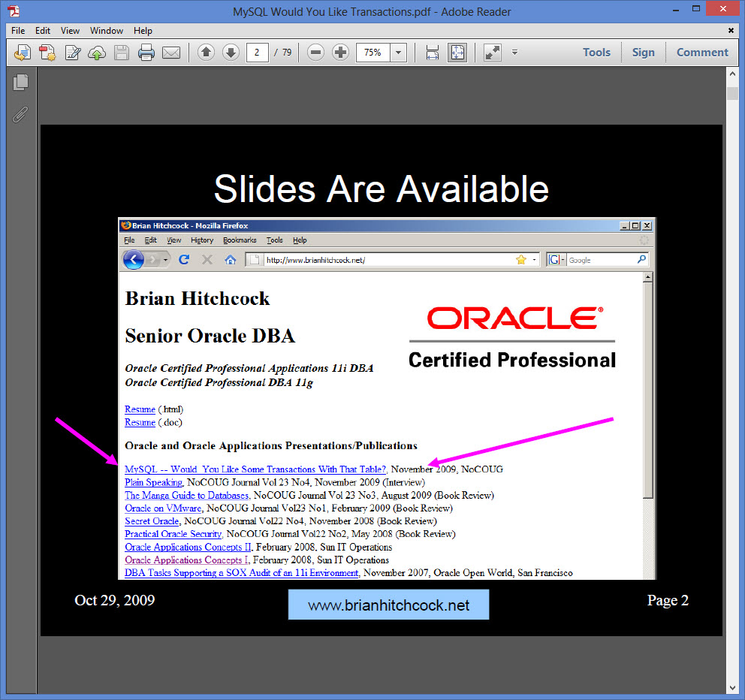Click the Print file icon

(146, 53)
